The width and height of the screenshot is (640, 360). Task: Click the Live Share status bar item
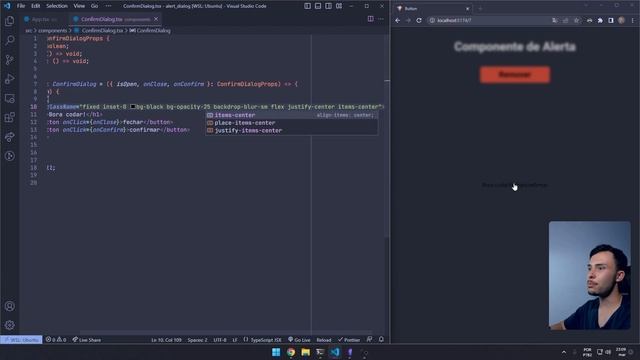pyautogui.click(x=87, y=340)
